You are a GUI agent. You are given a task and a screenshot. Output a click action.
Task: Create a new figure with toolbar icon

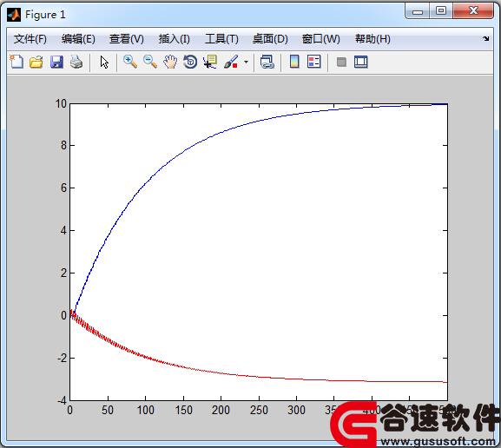point(16,62)
